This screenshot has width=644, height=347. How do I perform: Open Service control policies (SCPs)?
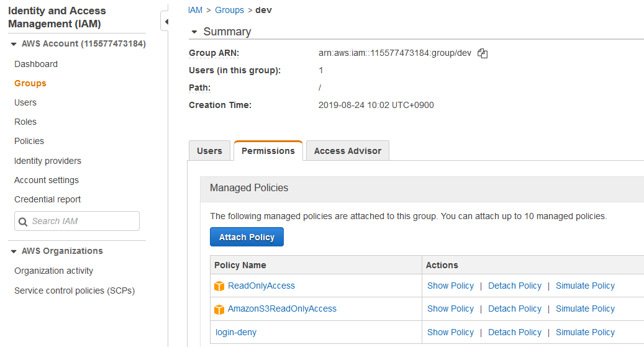click(75, 291)
